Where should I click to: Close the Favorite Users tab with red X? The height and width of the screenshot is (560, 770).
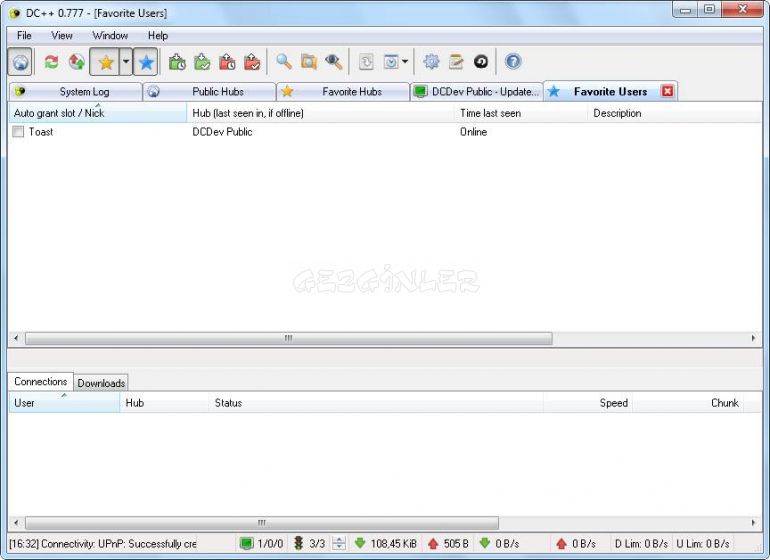[667, 91]
